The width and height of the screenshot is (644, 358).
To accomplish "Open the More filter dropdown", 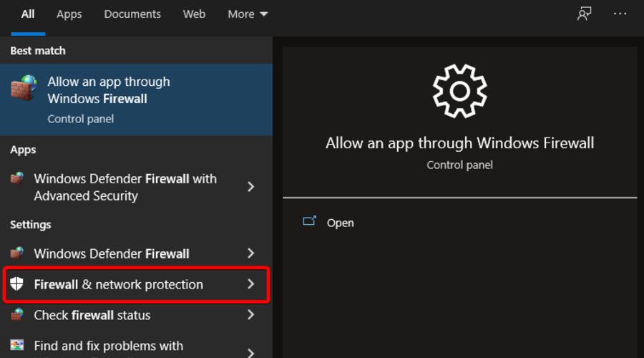I will pyautogui.click(x=248, y=14).
